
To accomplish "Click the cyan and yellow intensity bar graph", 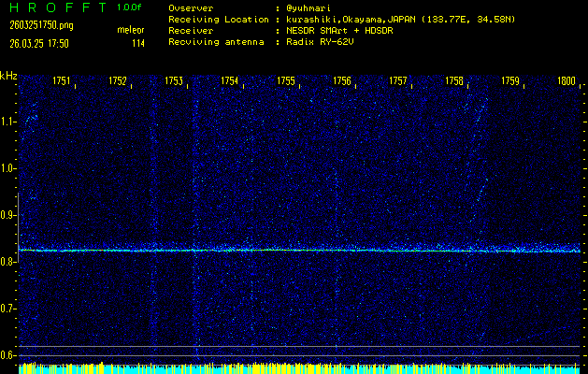I will click(x=299, y=368).
